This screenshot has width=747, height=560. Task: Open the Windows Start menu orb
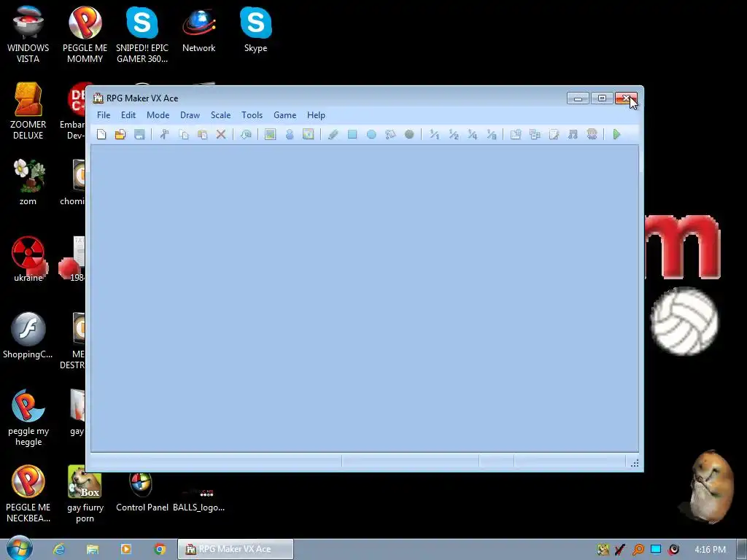[x=20, y=548]
